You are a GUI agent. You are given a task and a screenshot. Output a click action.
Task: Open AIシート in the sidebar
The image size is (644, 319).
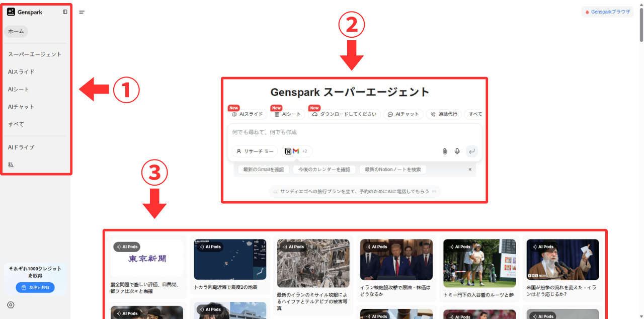(19, 90)
